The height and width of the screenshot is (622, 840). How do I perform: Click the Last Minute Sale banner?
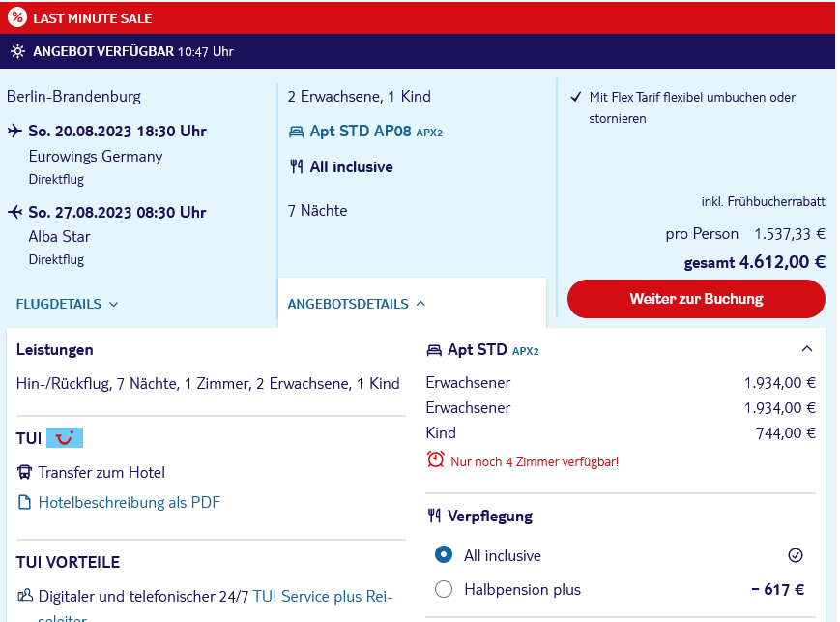418,17
